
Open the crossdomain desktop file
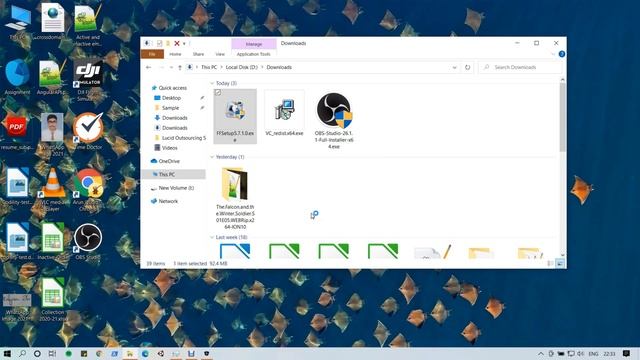52,22
